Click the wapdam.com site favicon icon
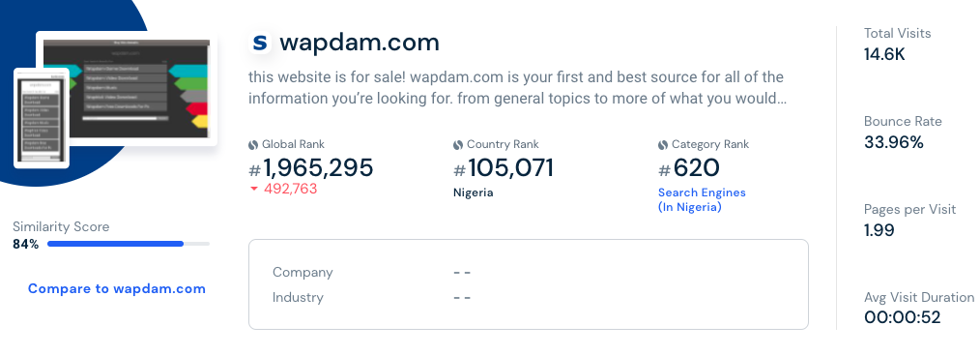This screenshot has width=980, height=355. tap(259, 43)
